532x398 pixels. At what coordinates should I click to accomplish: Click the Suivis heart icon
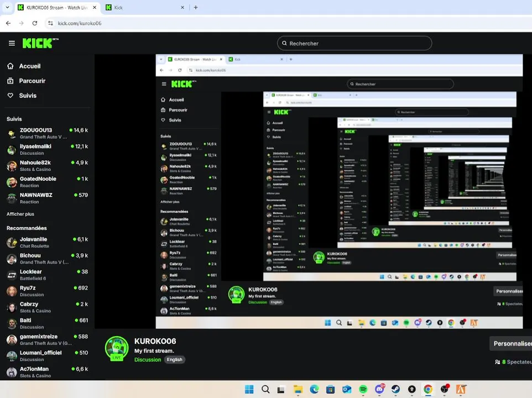tap(11, 96)
